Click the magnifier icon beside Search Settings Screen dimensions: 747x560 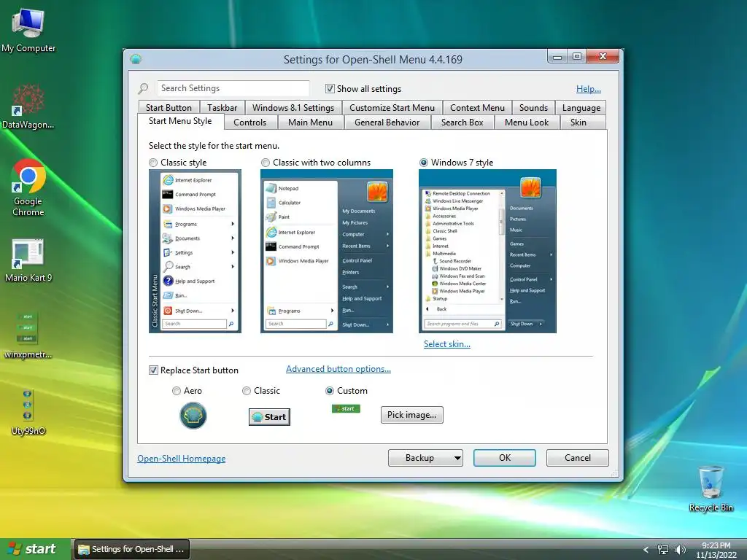pos(143,88)
